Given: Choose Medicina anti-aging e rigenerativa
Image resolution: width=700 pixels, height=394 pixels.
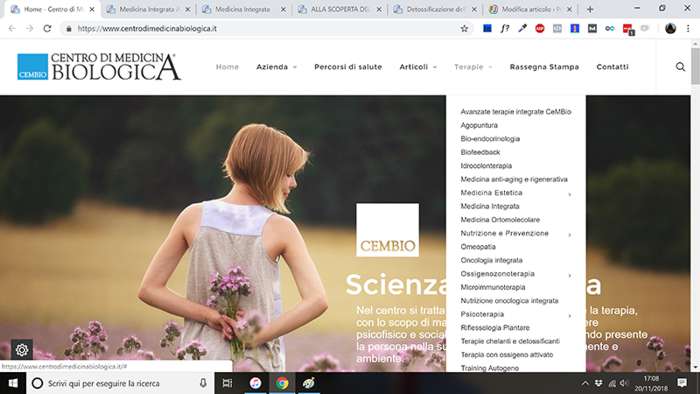Looking at the screenshot, I should click(514, 179).
